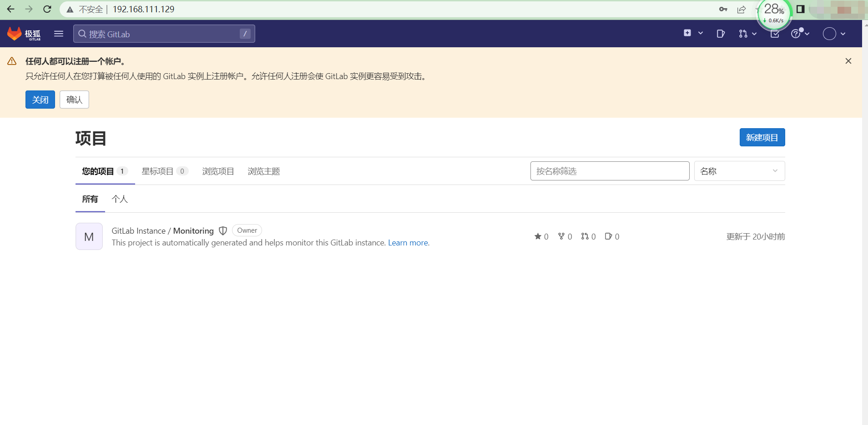The height and width of the screenshot is (425, 868).
Task: Click the shield visibility icon beside Monitoring
Action: point(223,231)
